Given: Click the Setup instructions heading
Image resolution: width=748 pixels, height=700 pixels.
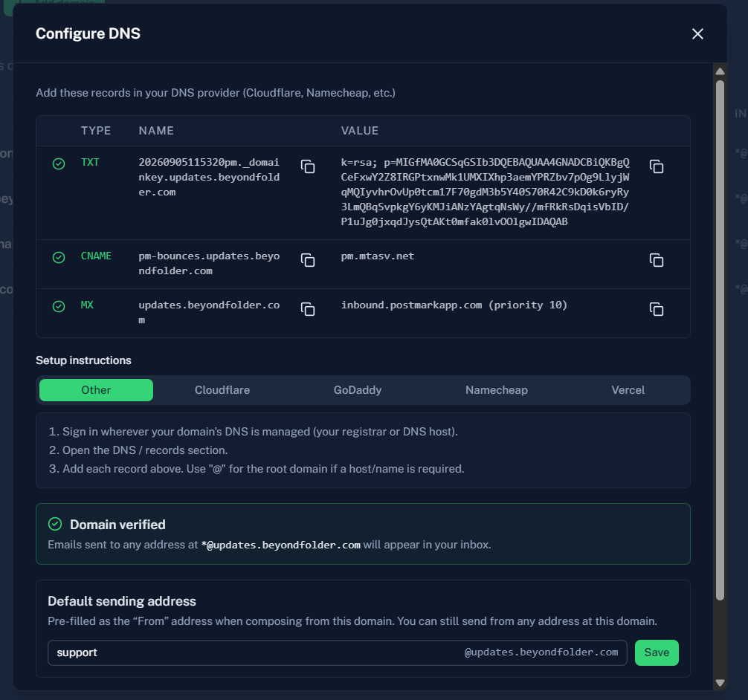Looking at the screenshot, I should pos(83,360).
